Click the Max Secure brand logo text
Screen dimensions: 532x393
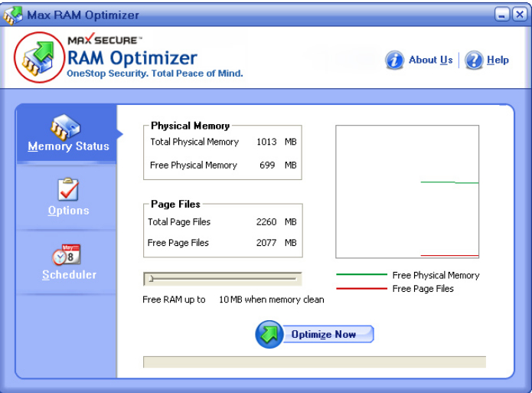point(105,40)
